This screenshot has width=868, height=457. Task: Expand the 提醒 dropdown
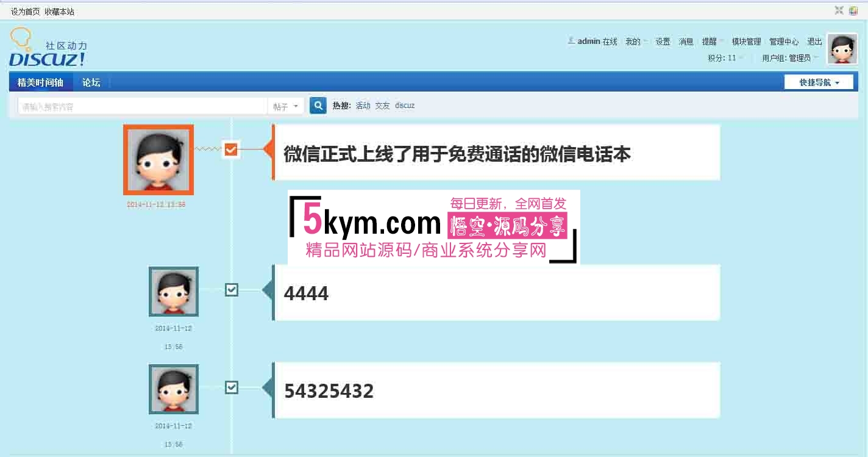[x=713, y=41]
